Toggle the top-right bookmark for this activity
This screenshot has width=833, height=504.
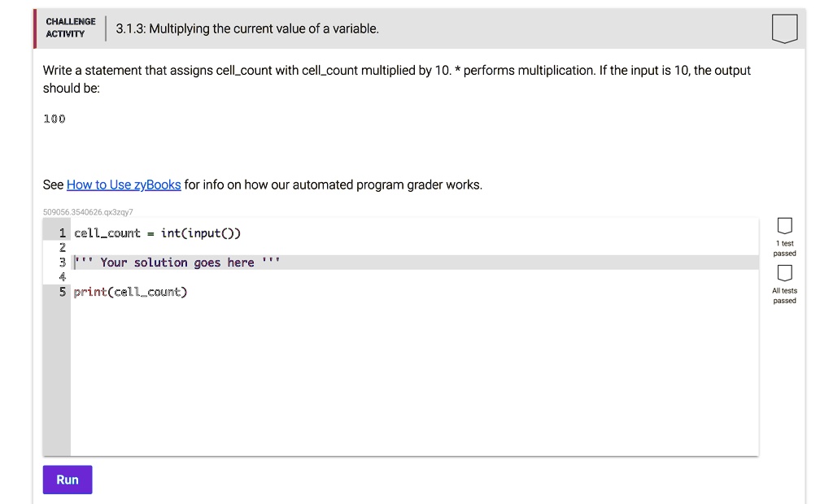[x=784, y=29]
